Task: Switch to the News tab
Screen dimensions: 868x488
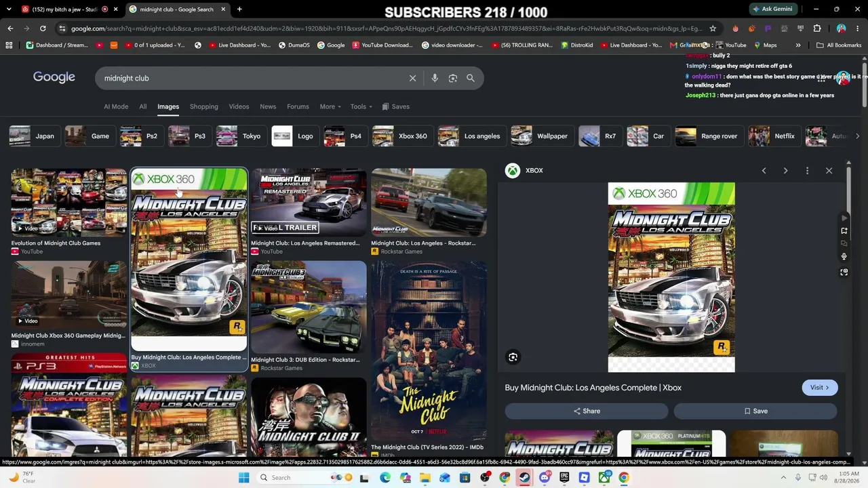Action: point(268,106)
